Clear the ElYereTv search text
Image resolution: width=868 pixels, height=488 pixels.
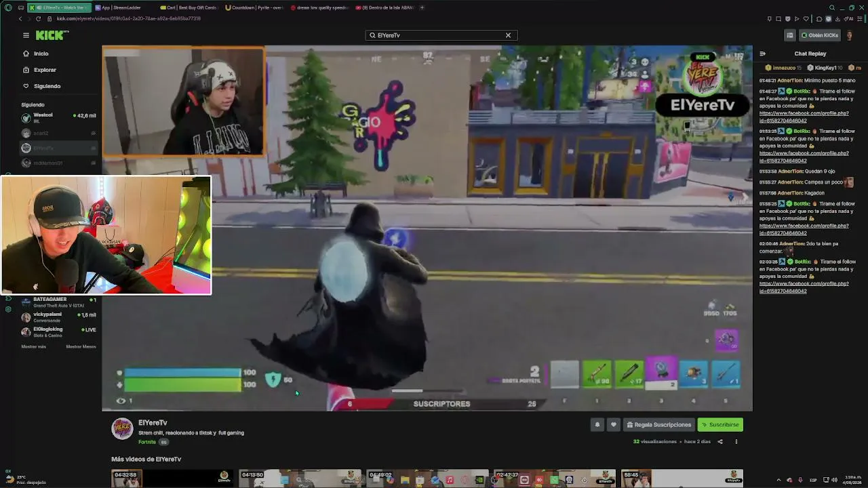(508, 35)
